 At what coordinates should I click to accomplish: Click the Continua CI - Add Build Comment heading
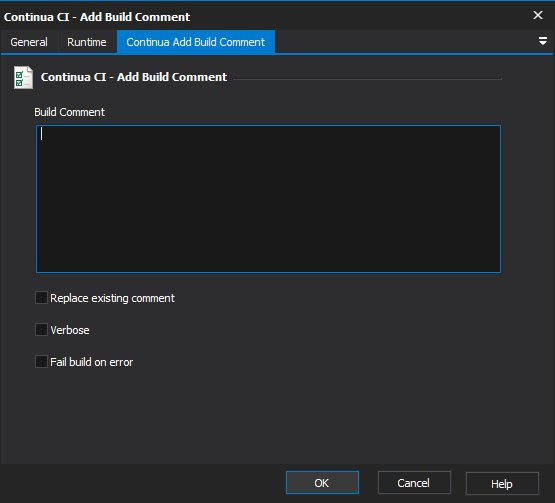click(x=134, y=77)
